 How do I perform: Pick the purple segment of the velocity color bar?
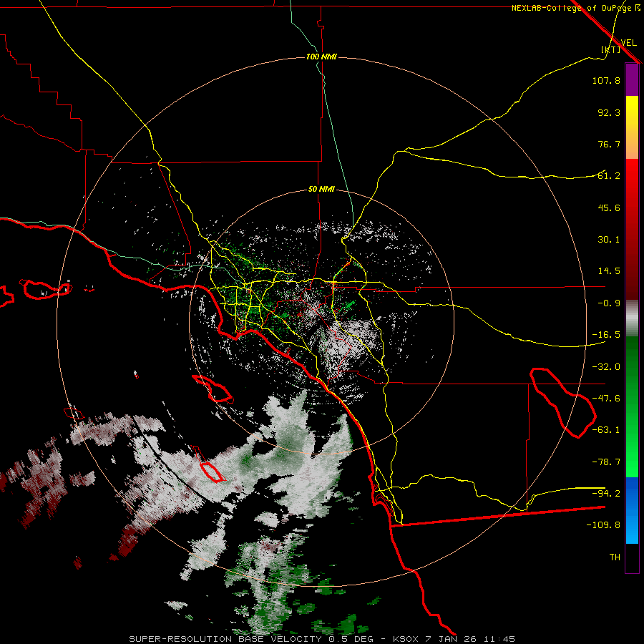(x=632, y=80)
